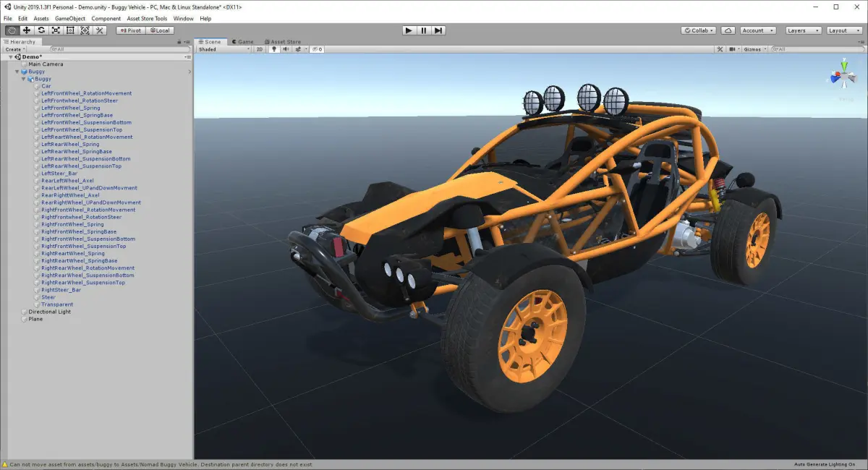Image resolution: width=868 pixels, height=470 pixels.
Task: Open the Shaded draw mode dropdown
Action: (224, 49)
